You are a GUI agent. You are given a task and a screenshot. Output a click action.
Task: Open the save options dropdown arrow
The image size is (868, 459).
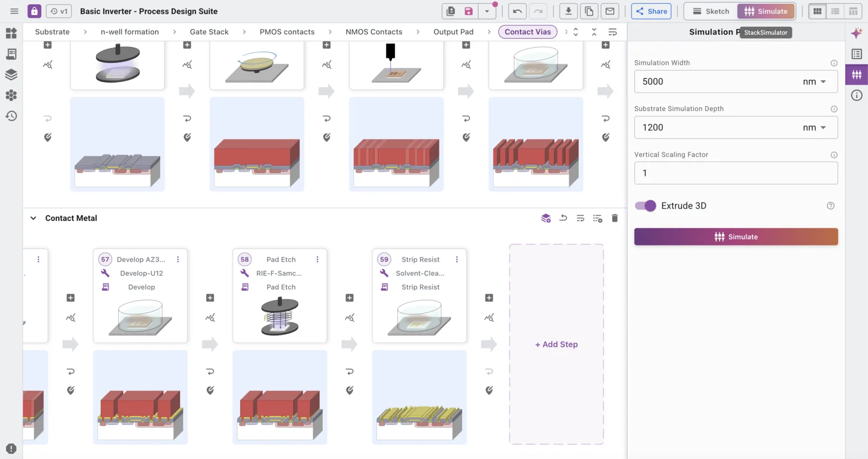point(487,11)
